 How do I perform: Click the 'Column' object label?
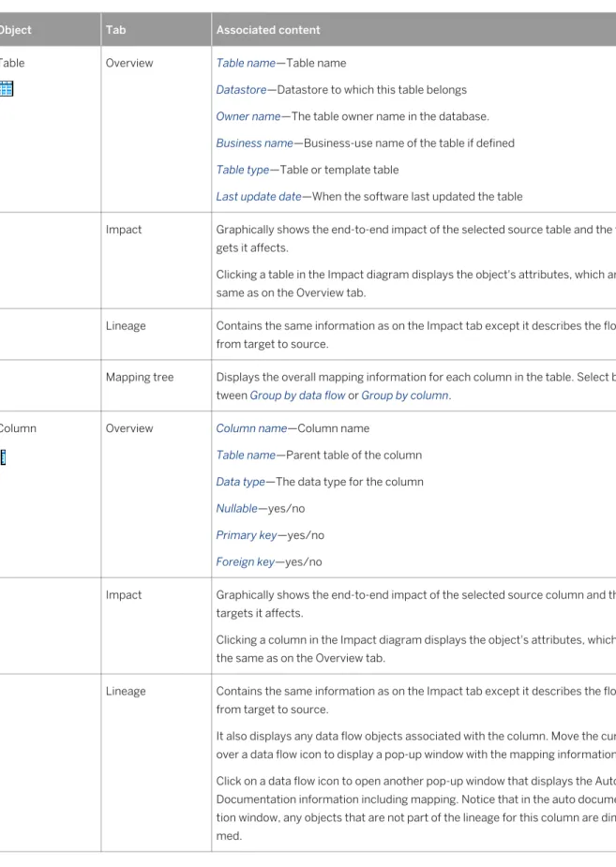coord(18,428)
